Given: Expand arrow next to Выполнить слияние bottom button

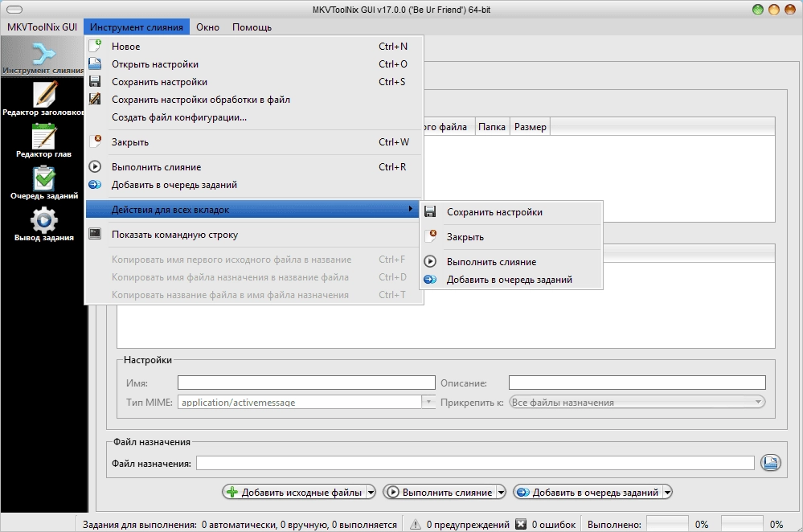Looking at the screenshot, I should (x=501, y=492).
